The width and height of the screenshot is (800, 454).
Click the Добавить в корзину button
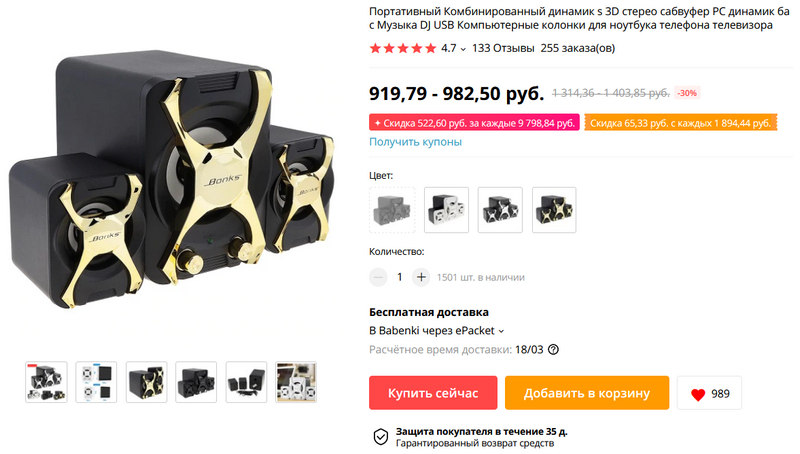click(x=587, y=393)
